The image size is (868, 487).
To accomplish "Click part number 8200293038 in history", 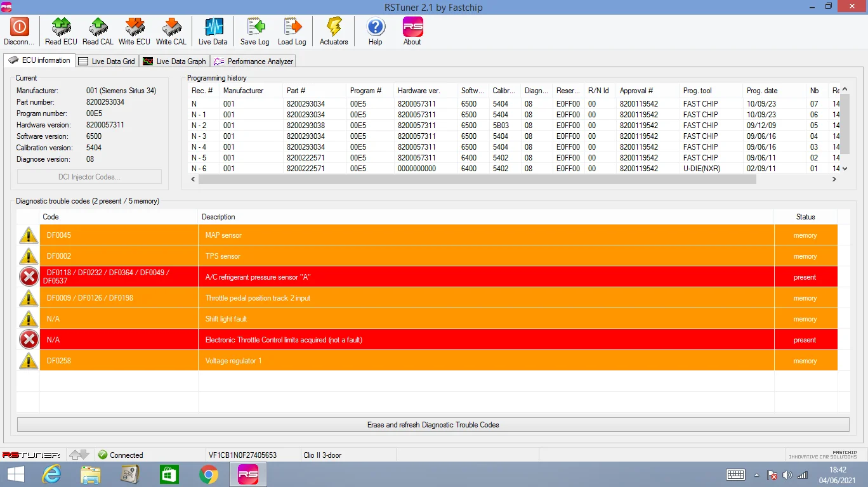I will [x=306, y=126].
